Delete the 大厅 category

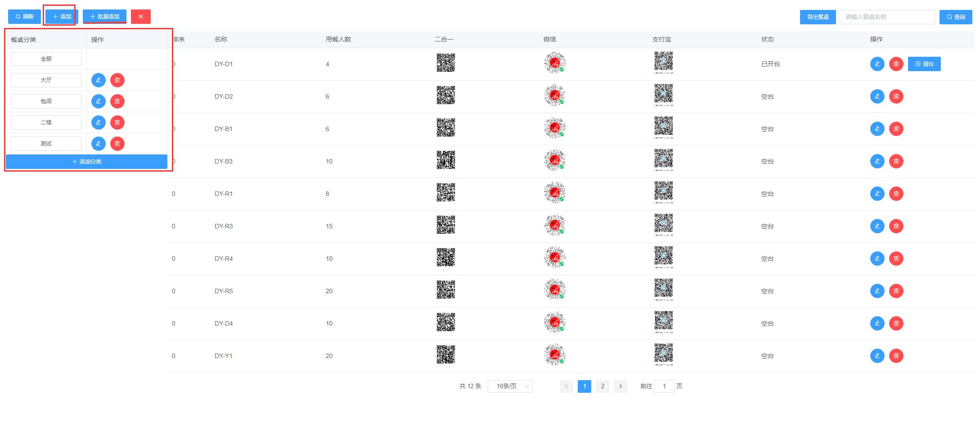(x=117, y=80)
